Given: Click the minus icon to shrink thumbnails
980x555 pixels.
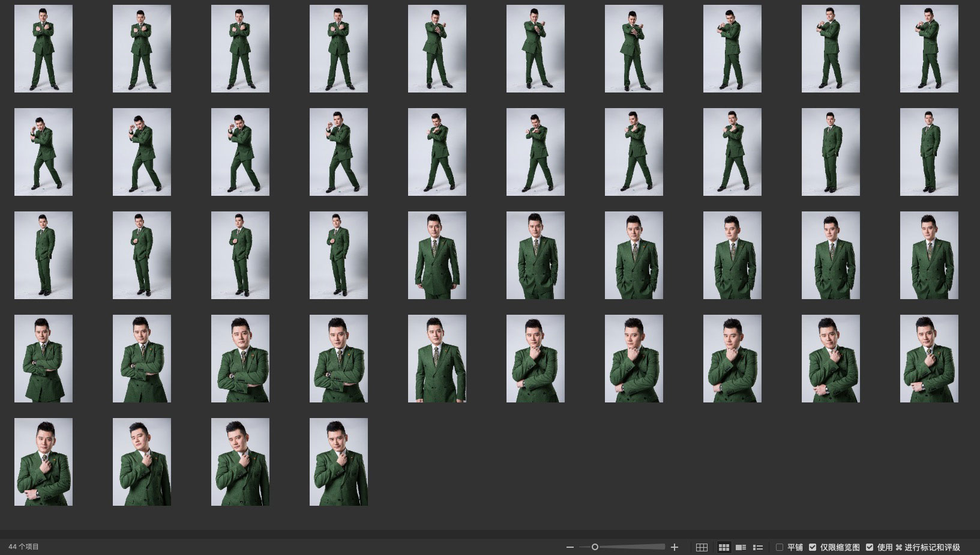Looking at the screenshot, I should (x=570, y=547).
